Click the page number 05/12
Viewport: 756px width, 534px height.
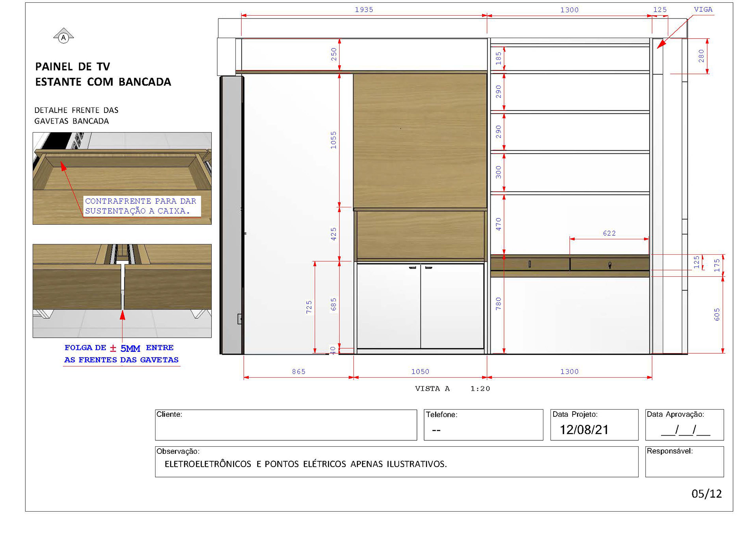706,494
